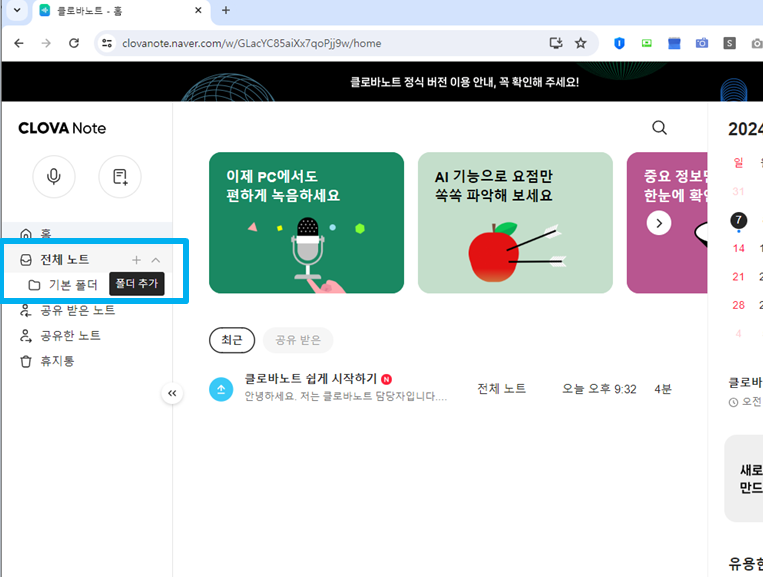Advance banner carousel with right arrow

point(659,223)
